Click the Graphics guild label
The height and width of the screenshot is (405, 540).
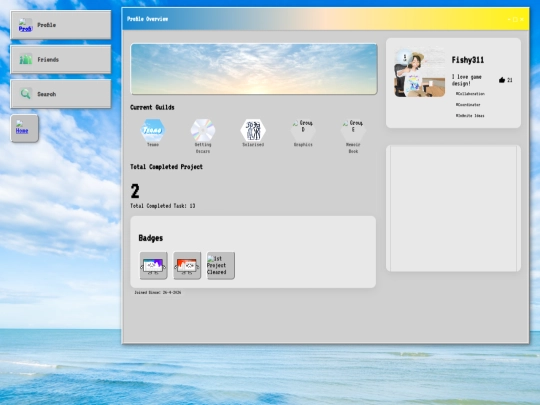point(303,145)
